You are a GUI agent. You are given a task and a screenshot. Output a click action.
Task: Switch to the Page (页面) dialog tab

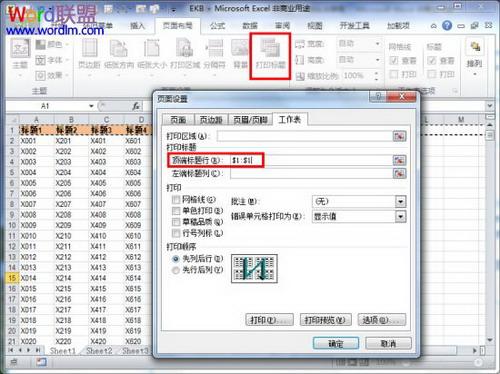tap(178, 120)
